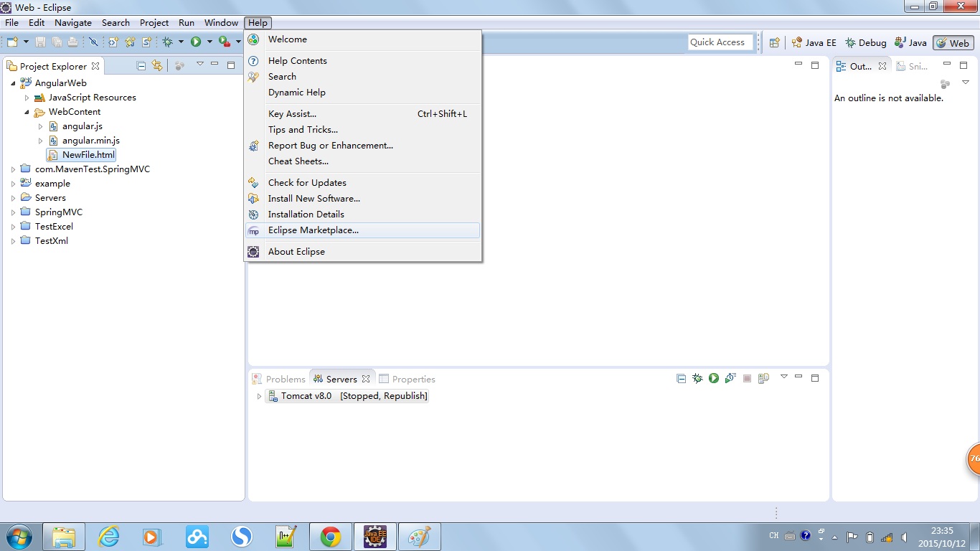
Task: Click the Quick Access search field
Action: point(720,42)
